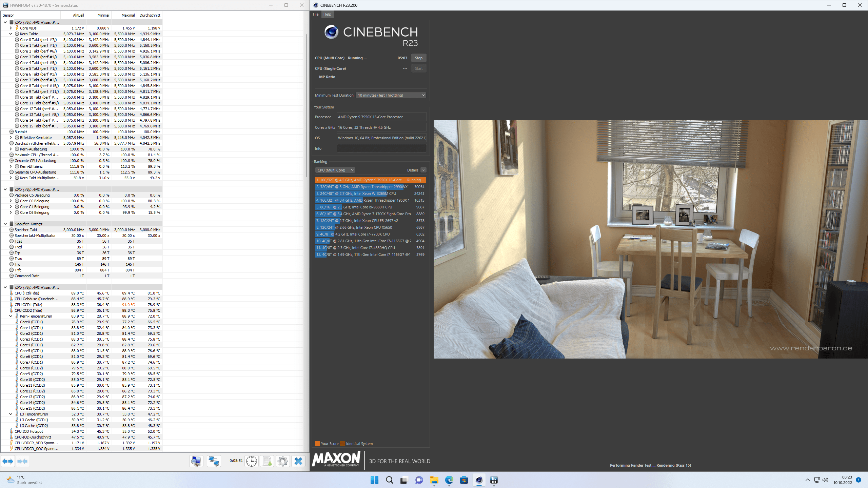
Task: Click the CPU CCD1 maximum value 91.0 °C
Action: pos(128,305)
